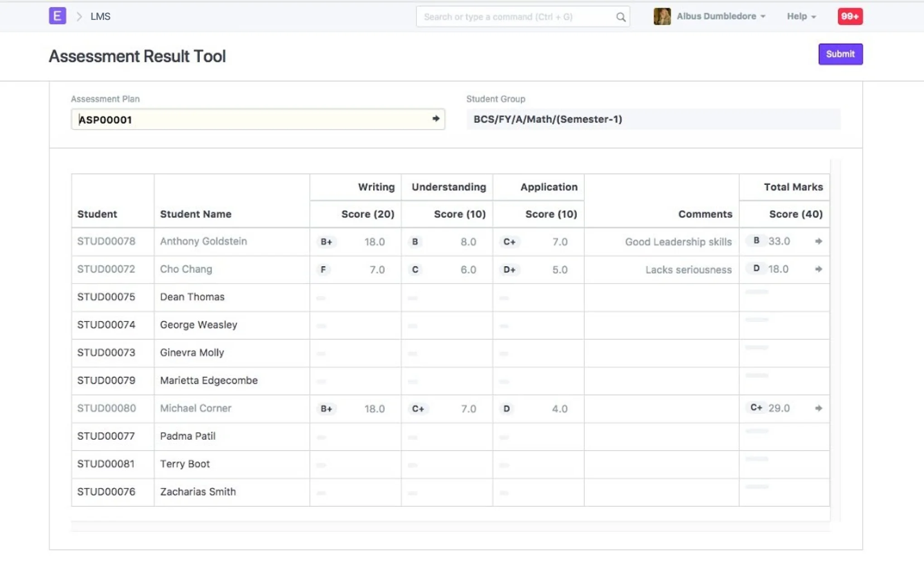Open Cho Chang's result arrow link
924x581 pixels.
[x=818, y=269]
